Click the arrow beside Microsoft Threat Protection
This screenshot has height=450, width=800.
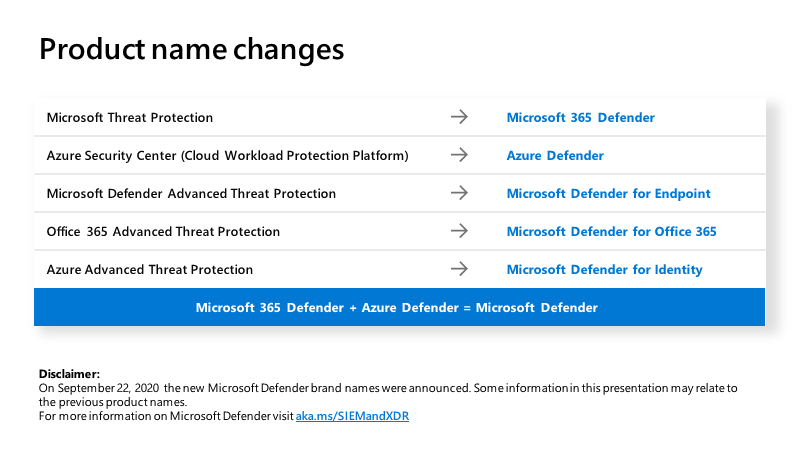coord(459,117)
